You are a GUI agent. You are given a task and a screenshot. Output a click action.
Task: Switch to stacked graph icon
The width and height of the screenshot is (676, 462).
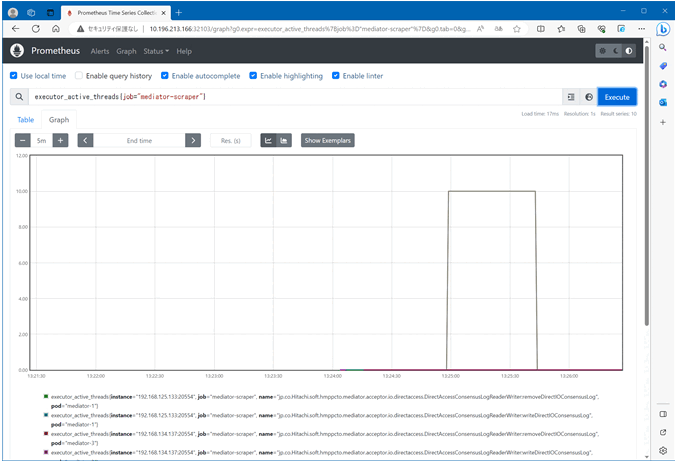(284, 141)
